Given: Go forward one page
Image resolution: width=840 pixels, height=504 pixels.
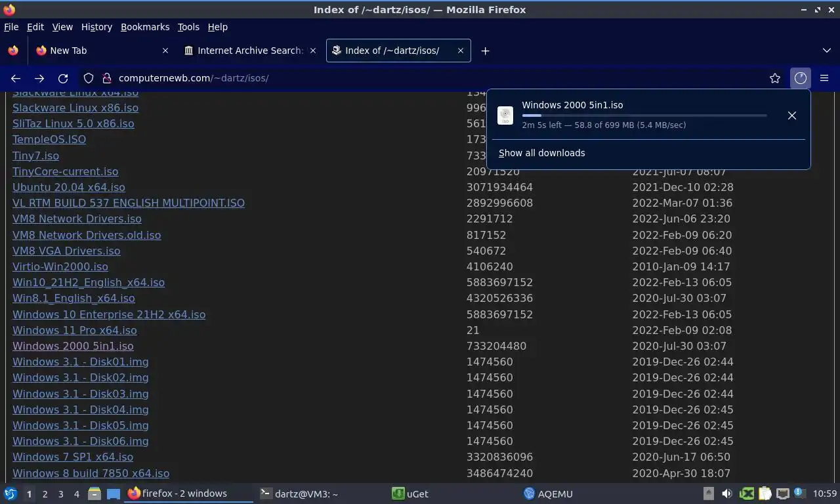Looking at the screenshot, I should [x=39, y=78].
